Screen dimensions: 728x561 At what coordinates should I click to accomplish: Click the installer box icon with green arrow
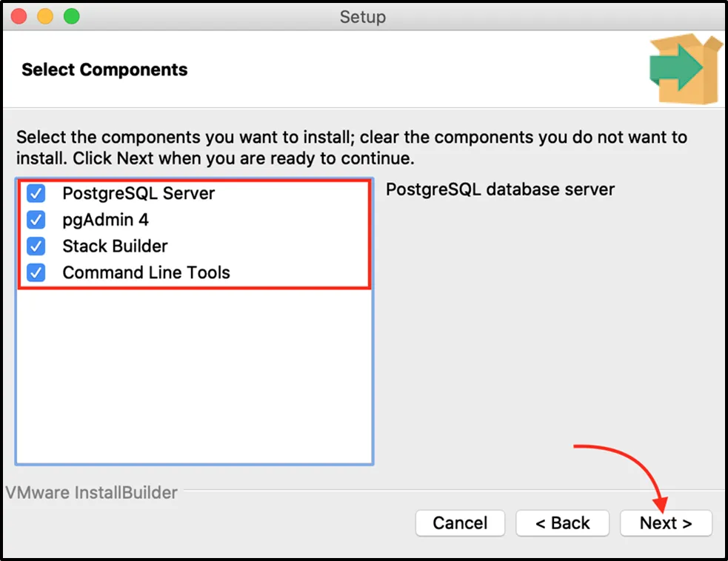pyautogui.click(x=685, y=69)
